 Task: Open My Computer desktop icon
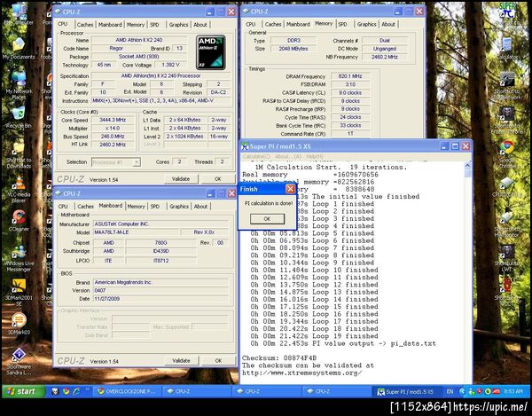point(19,12)
